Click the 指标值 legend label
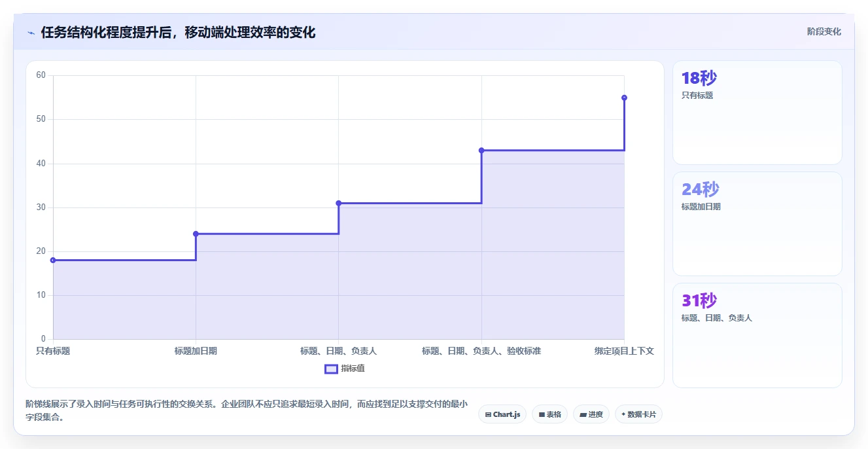The height and width of the screenshot is (449, 868). [353, 368]
